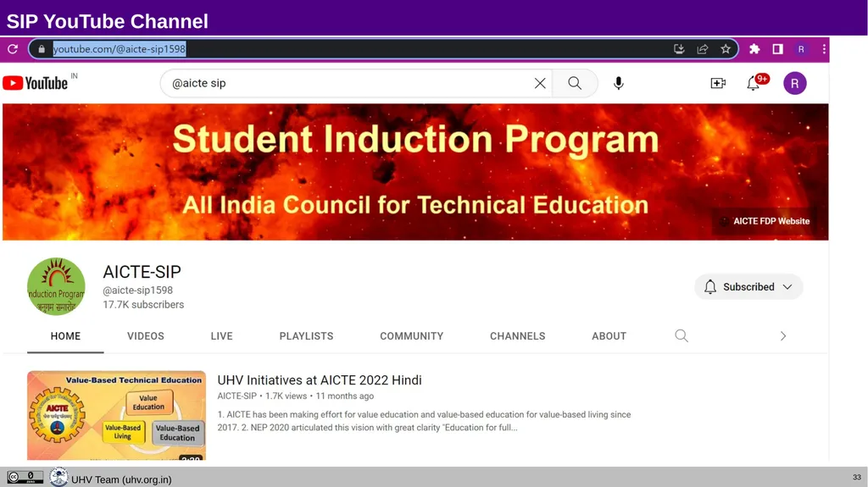Click the @aicte-sip1598 channel handle
This screenshot has height=487, width=868.
click(138, 290)
